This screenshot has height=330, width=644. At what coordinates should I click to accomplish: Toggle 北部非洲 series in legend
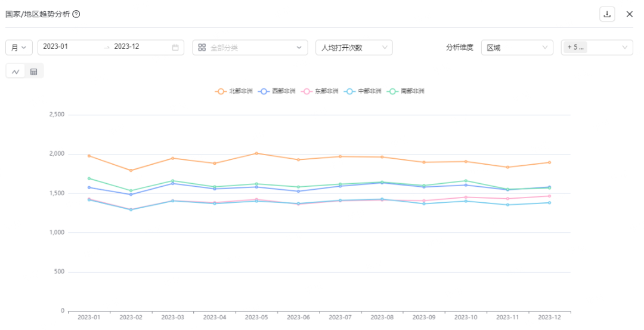pyautogui.click(x=234, y=91)
